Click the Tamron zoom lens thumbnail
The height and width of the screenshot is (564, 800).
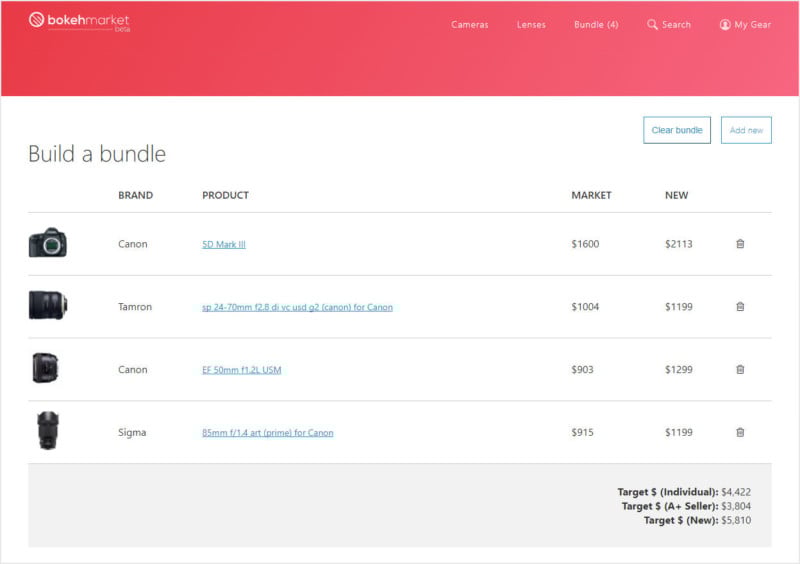coord(47,305)
